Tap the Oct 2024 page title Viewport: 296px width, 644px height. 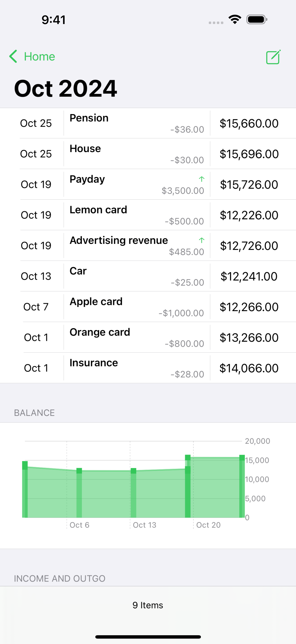[65, 88]
